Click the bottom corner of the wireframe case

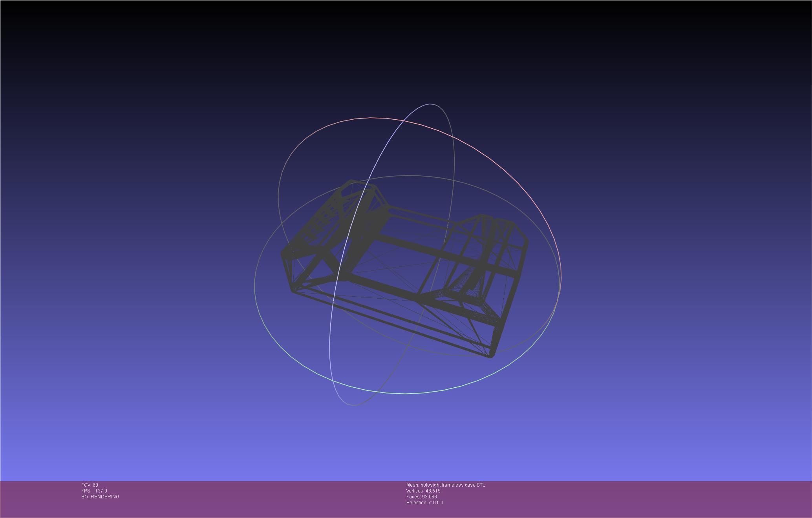(x=490, y=356)
